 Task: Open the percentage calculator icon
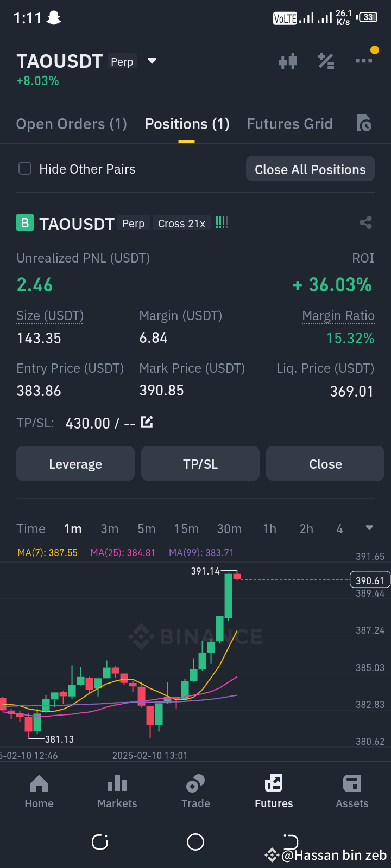(x=326, y=61)
